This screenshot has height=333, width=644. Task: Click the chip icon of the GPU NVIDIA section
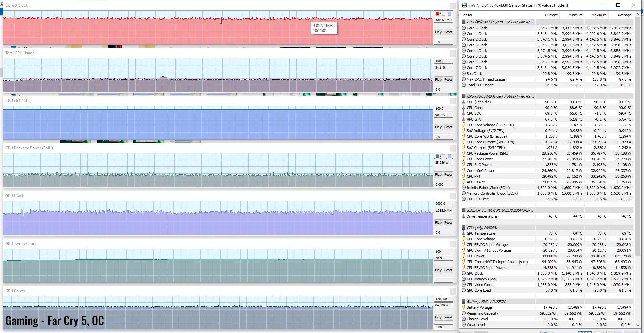click(x=464, y=228)
